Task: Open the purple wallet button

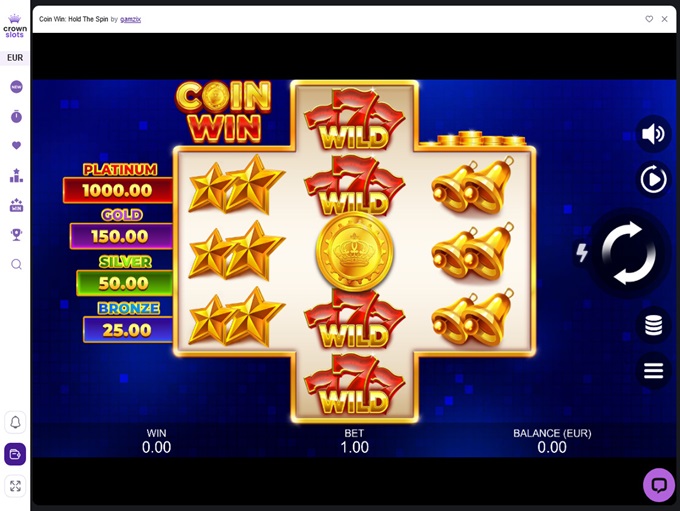Action: 15,454
